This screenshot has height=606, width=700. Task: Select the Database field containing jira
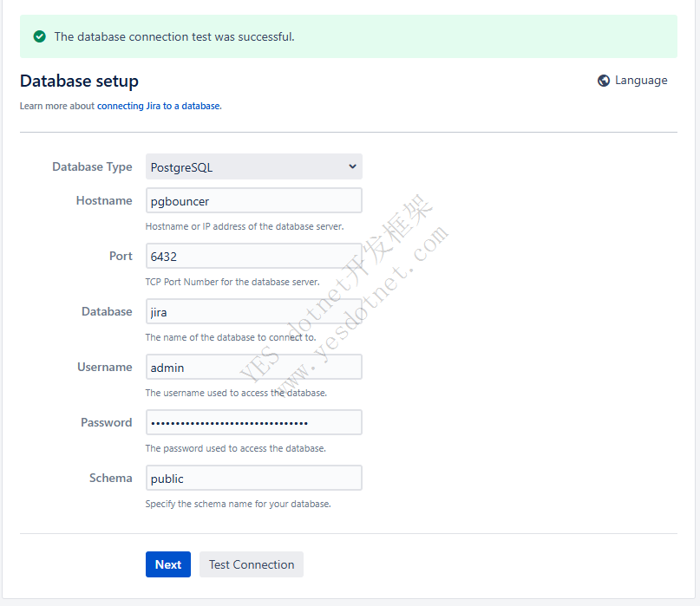pos(253,312)
